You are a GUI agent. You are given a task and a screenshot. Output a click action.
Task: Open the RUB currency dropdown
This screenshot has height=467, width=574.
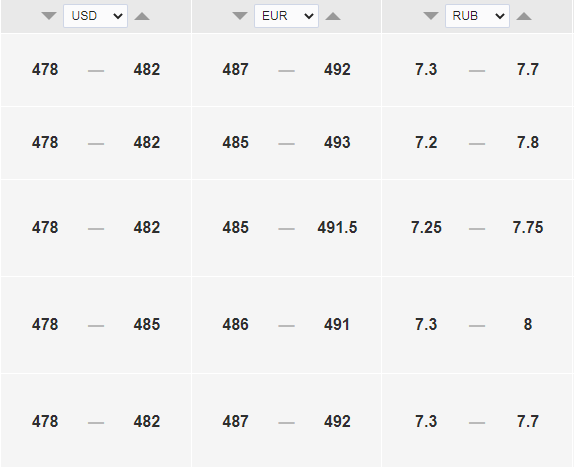click(x=477, y=16)
